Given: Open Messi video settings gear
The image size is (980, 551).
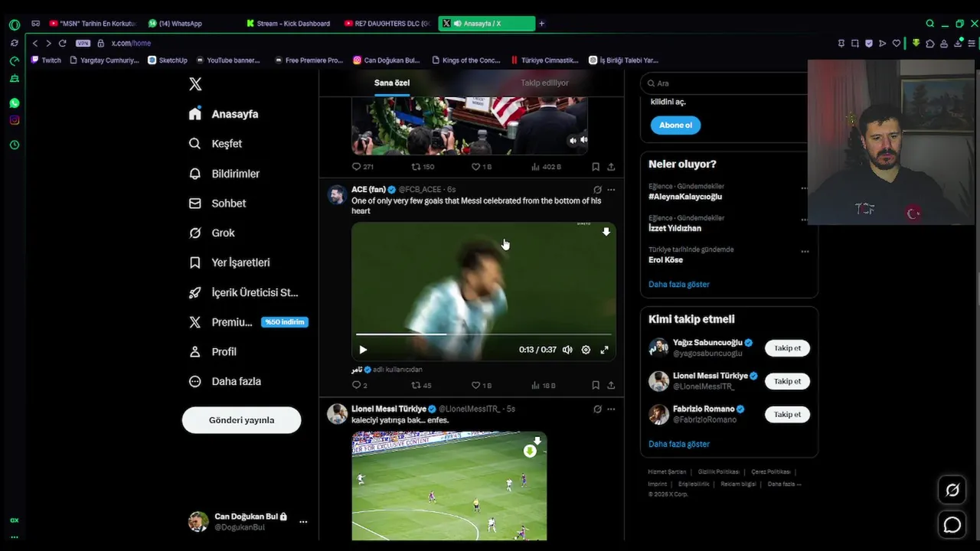Looking at the screenshot, I should click(x=586, y=350).
